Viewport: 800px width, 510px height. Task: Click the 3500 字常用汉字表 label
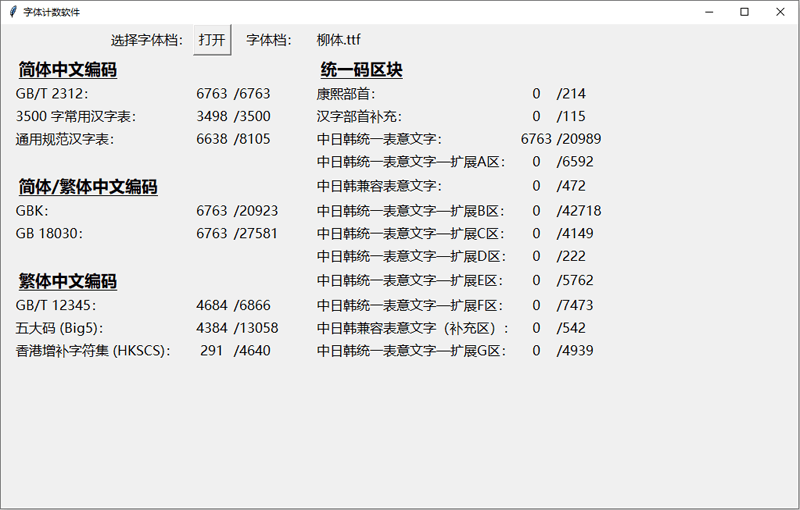tap(76, 116)
